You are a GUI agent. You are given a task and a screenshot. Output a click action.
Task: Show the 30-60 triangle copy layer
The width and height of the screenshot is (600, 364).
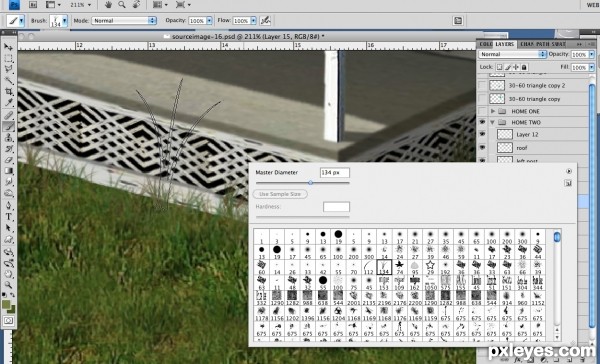(x=482, y=99)
